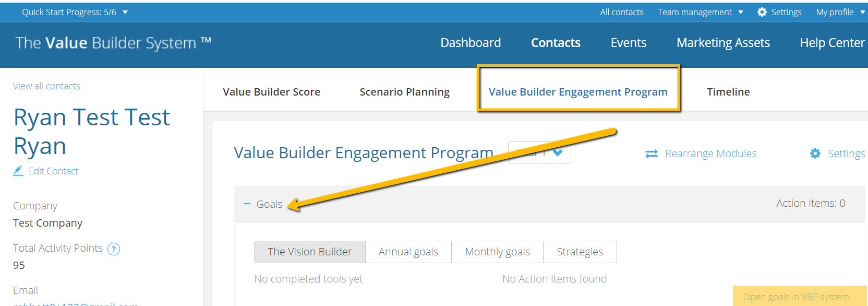
Task: Switch to the Value Builder Score tab
Action: point(272,92)
